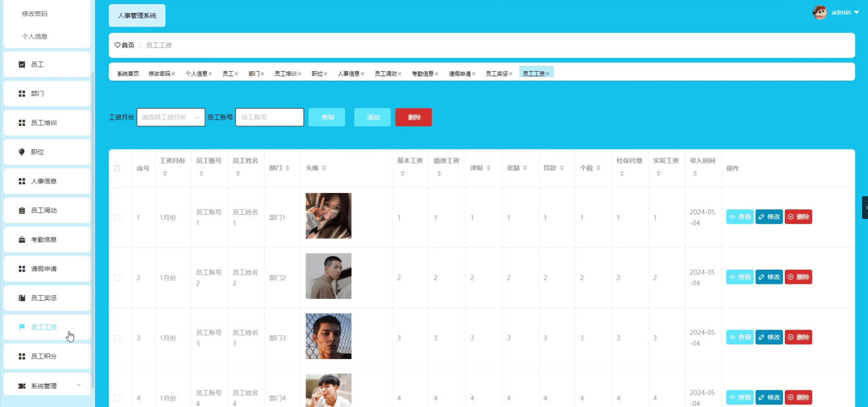Sort by 津贴 column arrows
Image resolution: width=868 pixels, height=407 pixels.
[x=488, y=168]
